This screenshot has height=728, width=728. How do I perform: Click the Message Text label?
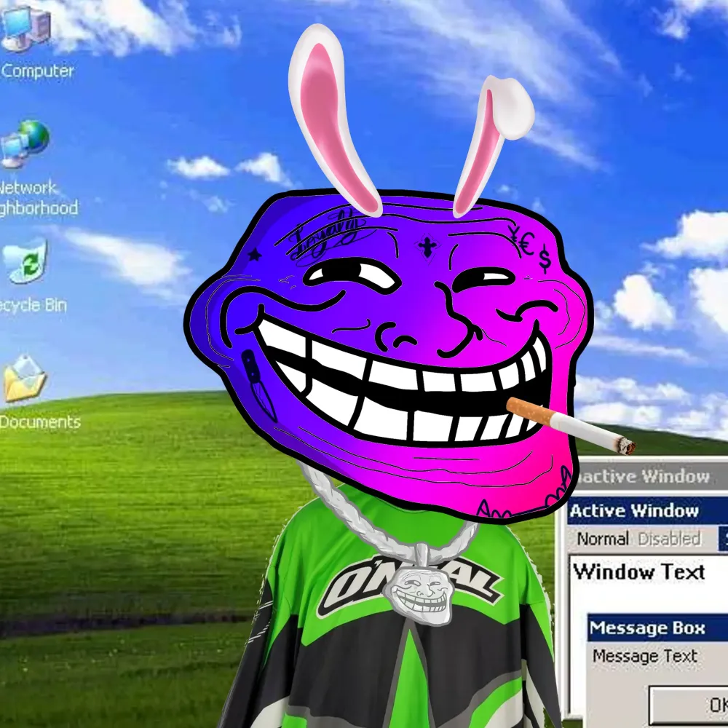coord(645,656)
